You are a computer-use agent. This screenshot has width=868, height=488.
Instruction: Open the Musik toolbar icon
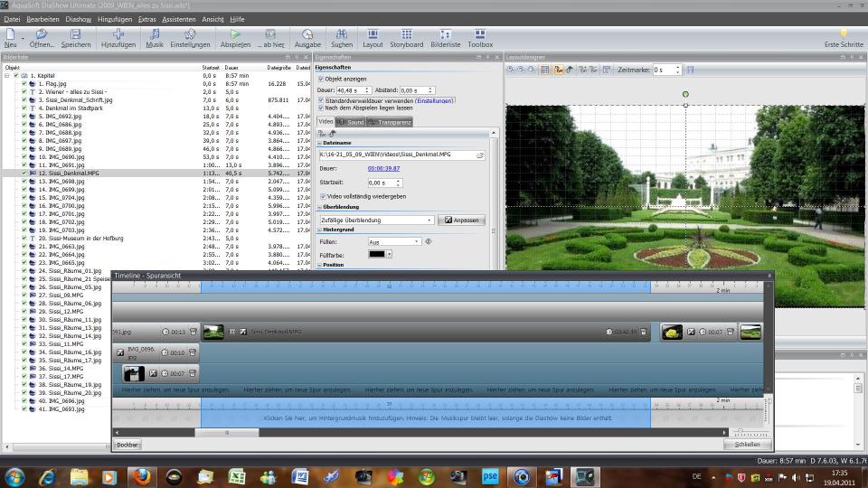155,34
